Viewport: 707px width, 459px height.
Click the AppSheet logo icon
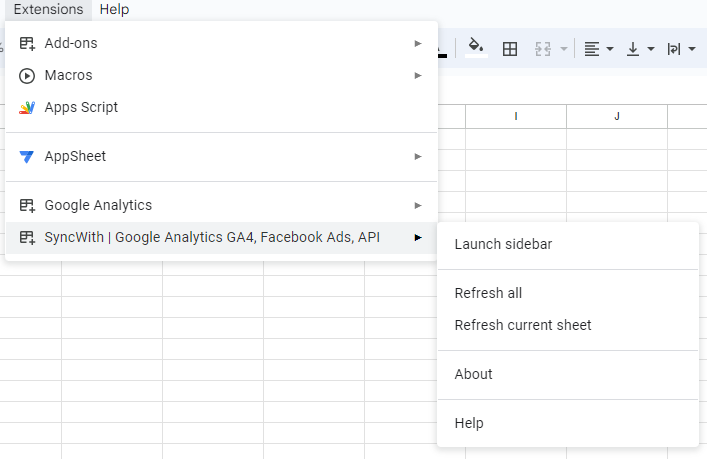(x=27, y=156)
